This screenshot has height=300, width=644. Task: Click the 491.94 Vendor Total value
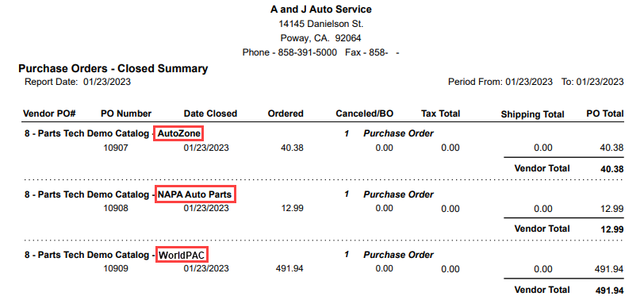609,290
